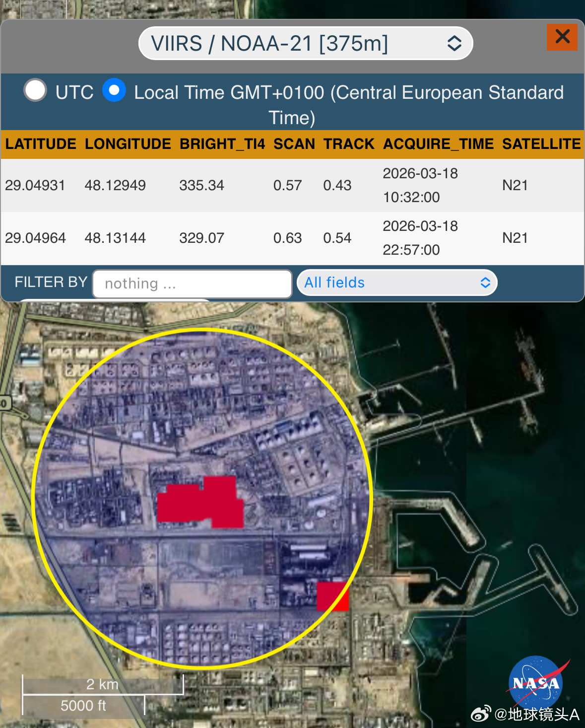
Task: Select brightness value 329.07
Action: coord(201,238)
